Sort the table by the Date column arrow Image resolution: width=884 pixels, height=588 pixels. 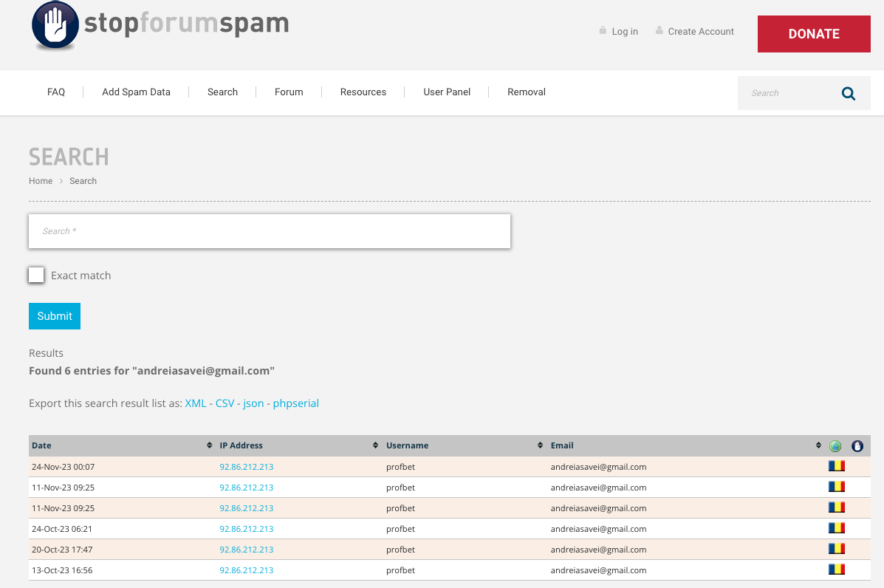tap(210, 445)
